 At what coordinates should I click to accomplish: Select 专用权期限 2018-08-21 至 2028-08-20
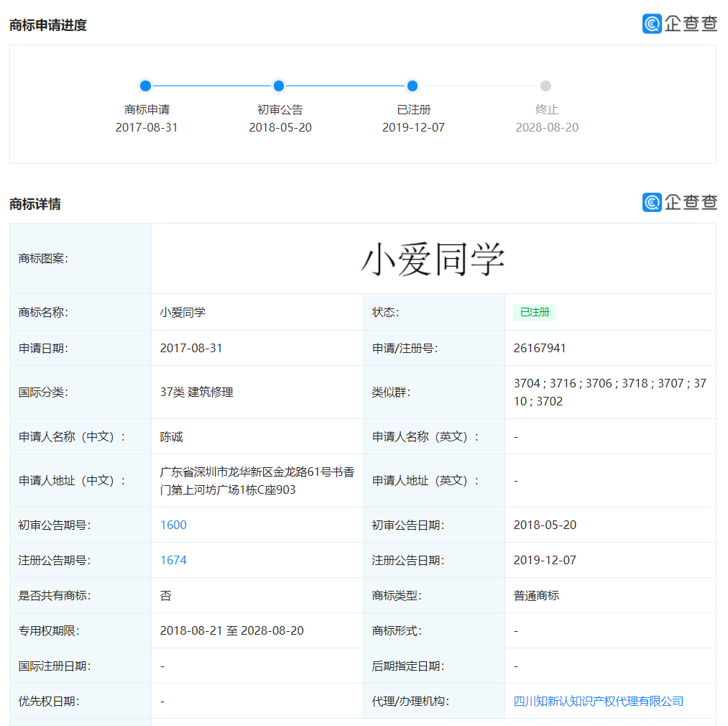(231, 631)
